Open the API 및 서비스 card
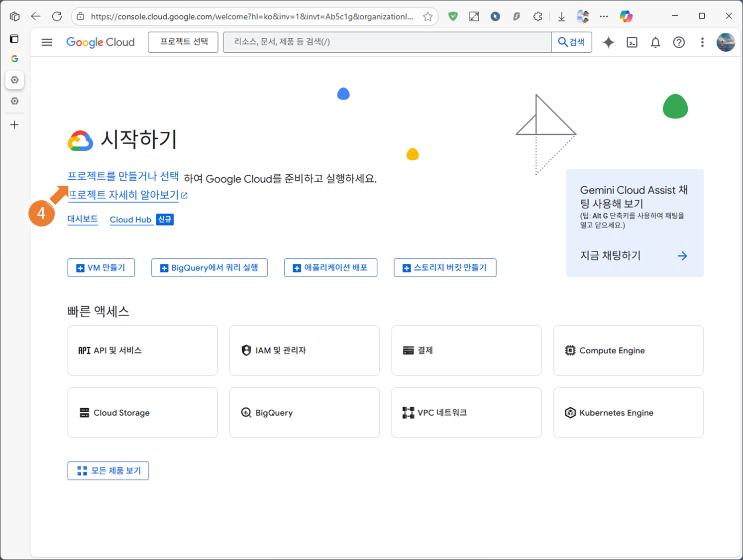743x560 pixels. tap(142, 350)
